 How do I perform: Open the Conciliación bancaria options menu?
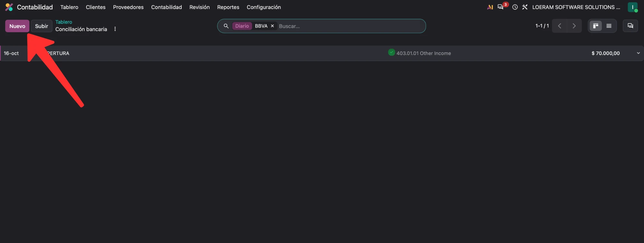[x=115, y=29]
